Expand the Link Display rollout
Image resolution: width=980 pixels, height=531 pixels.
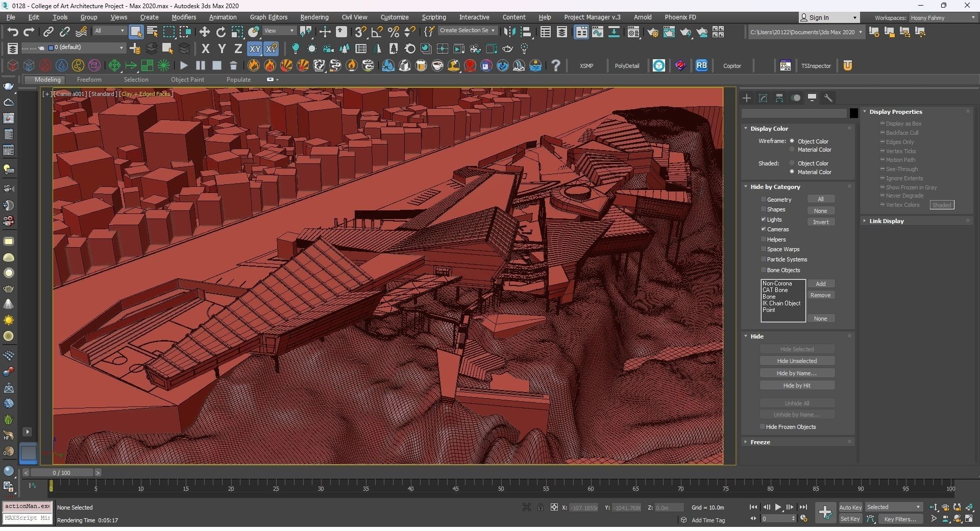pos(886,221)
